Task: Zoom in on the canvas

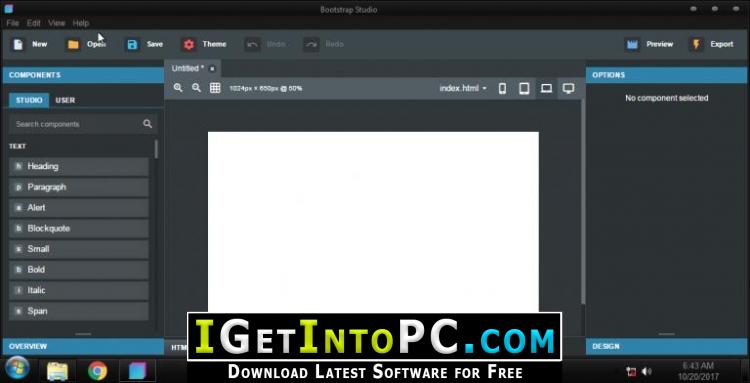Action: click(178, 88)
